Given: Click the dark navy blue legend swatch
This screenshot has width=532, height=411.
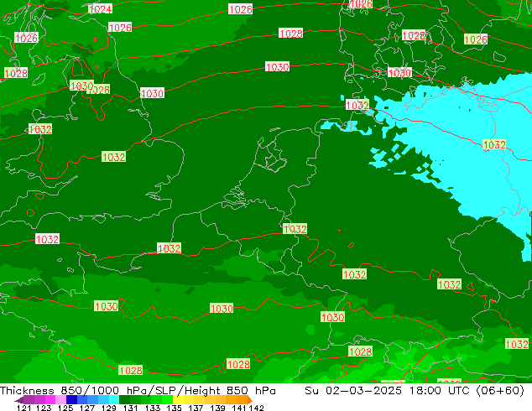Looking at the screenshot, I should point(71,399).
